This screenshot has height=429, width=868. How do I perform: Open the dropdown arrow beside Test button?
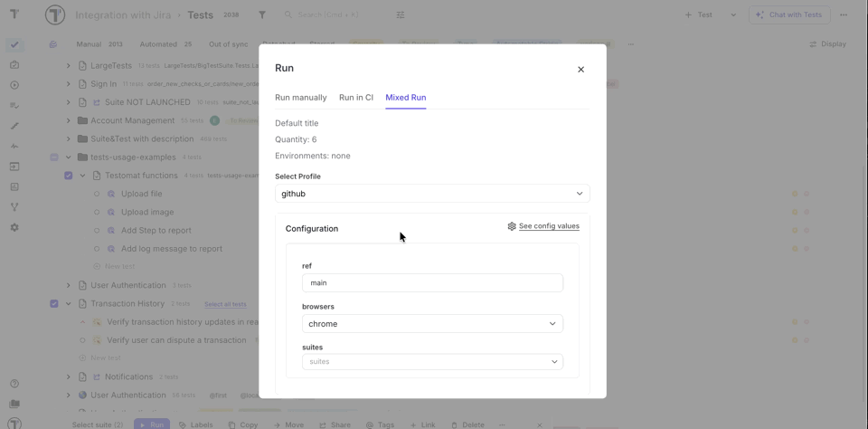733,15
